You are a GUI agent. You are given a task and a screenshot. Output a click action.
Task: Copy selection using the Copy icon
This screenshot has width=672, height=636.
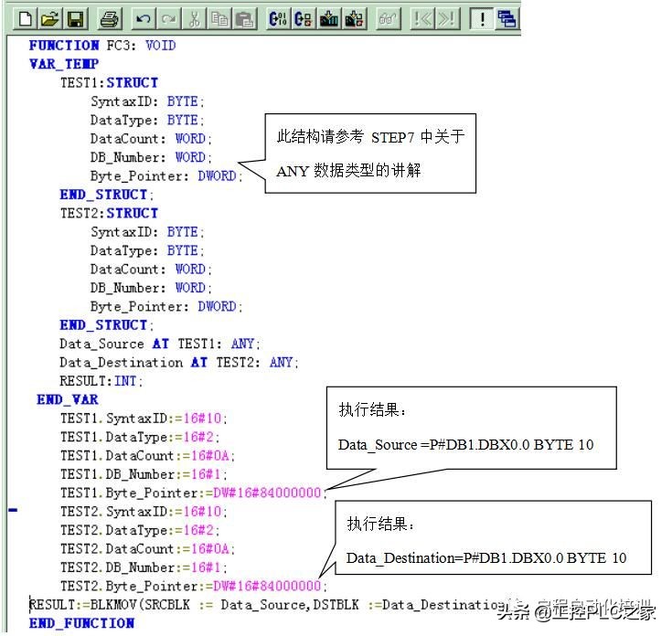point(219,19)
